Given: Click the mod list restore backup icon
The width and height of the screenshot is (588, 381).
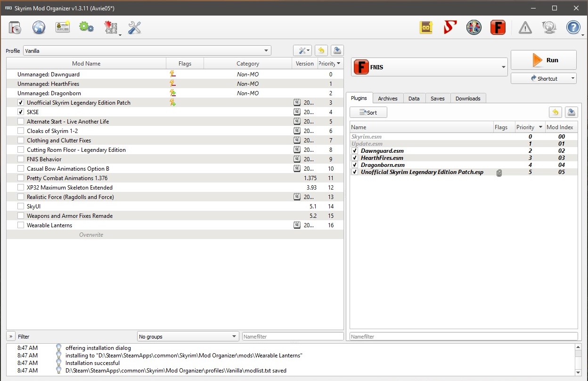Looking at the screenshot, I should (321, 50).
